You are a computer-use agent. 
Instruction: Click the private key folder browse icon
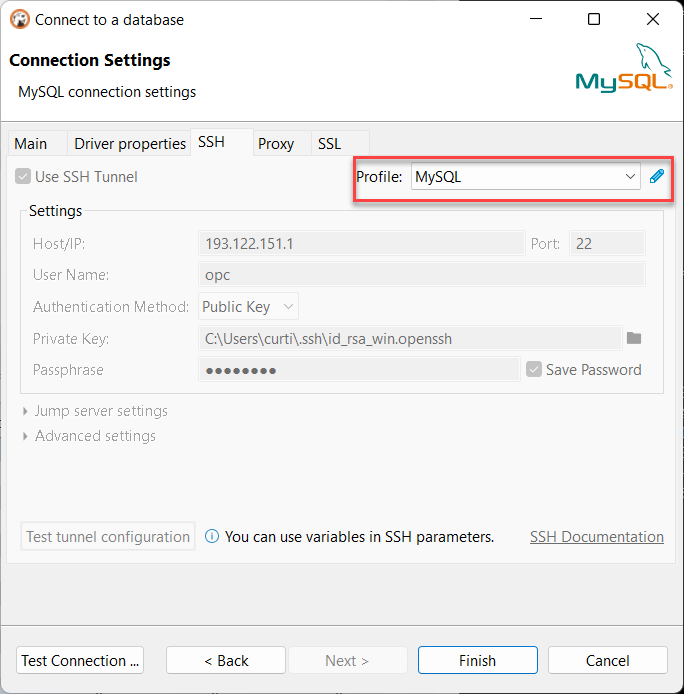click(x=634, y=338)
